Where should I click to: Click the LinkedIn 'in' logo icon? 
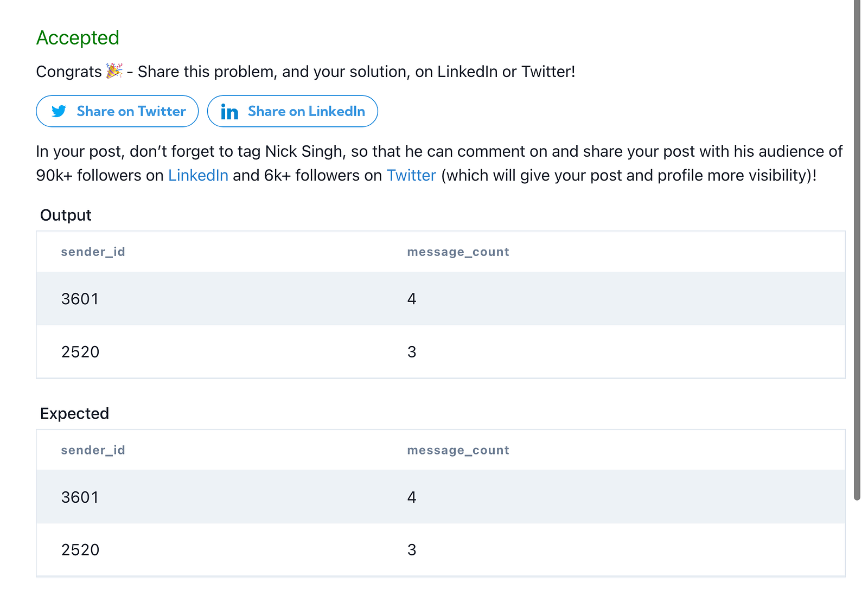[x=229, y=112]
